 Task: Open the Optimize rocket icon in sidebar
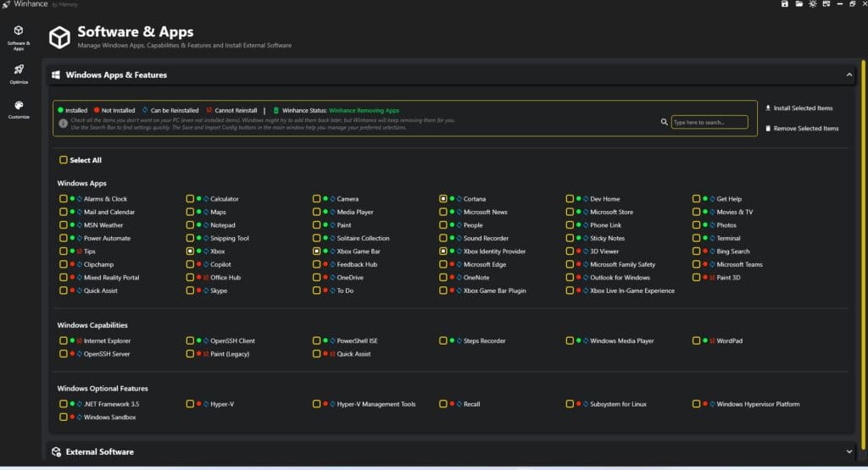[19, 69]
